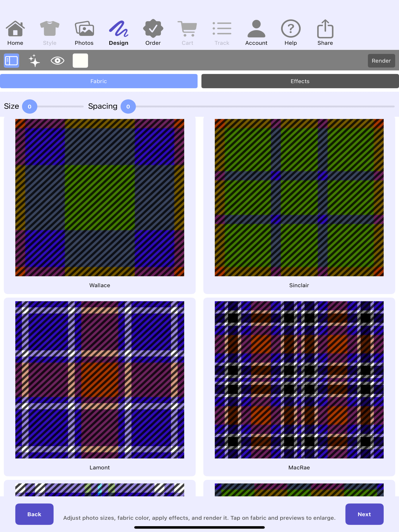
Task: Open the Photos step
Action: click(84, 33)
